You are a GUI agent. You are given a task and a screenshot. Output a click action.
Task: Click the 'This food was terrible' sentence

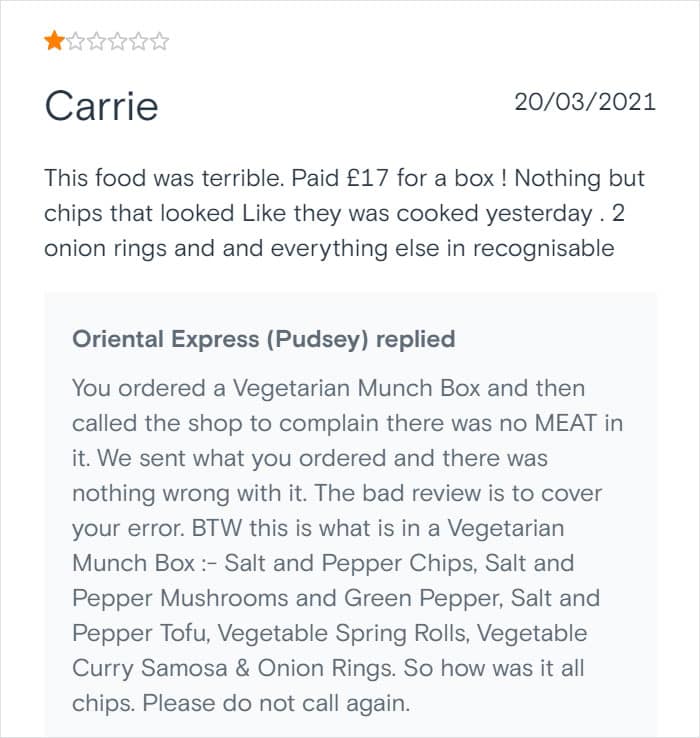click(164, 178)
